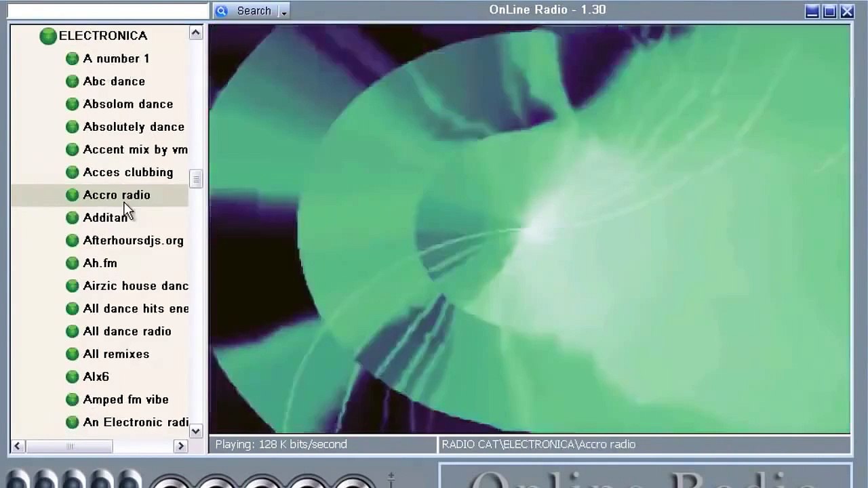Click the green visualization display
This screenshot has width=868, height=488.
pyautogui.click(x=530, y=229)
